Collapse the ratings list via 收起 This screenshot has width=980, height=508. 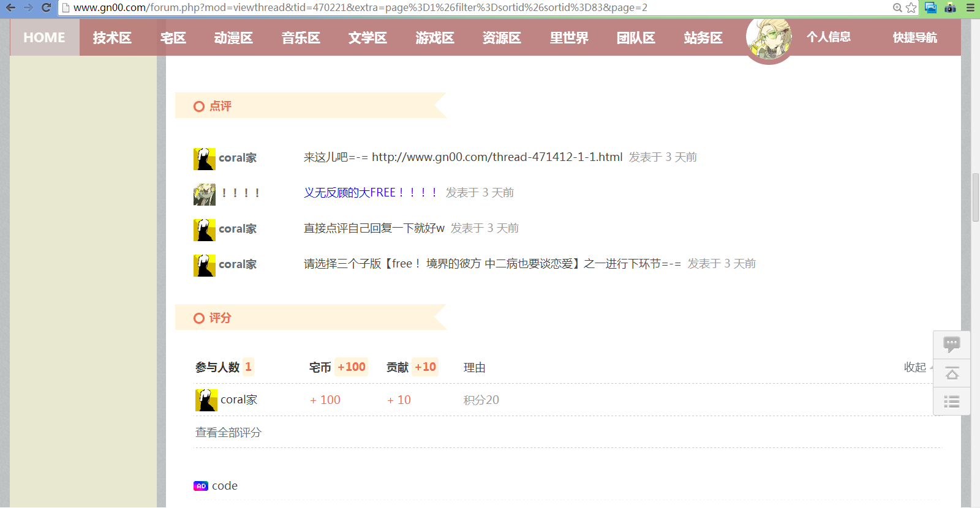click(x=915, y=367)
